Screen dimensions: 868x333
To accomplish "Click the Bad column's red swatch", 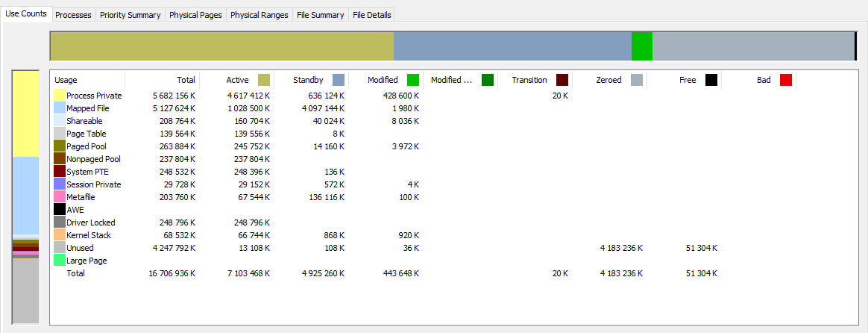I will pyautogui.click(x=786, y=80).
